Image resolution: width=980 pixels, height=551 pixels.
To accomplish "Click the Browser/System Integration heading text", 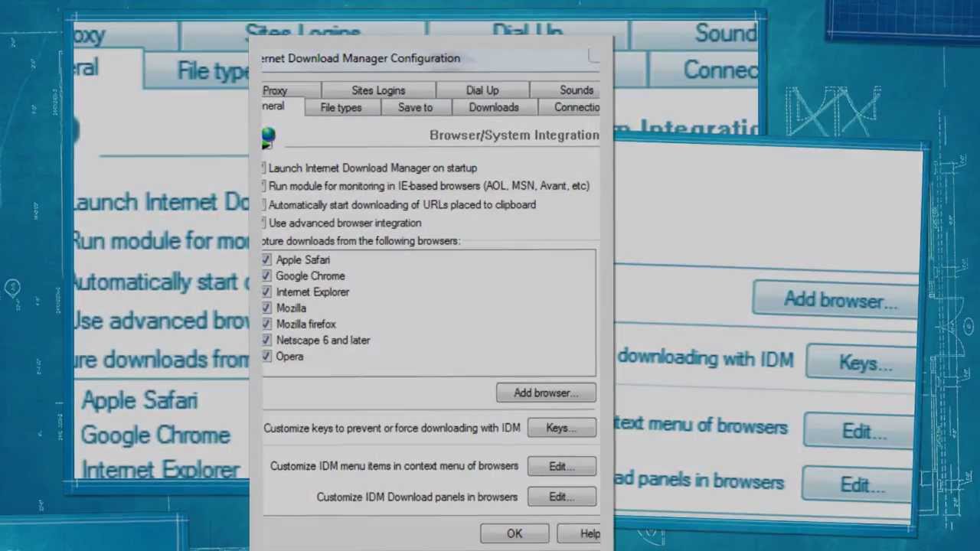I will click(514, 135).
